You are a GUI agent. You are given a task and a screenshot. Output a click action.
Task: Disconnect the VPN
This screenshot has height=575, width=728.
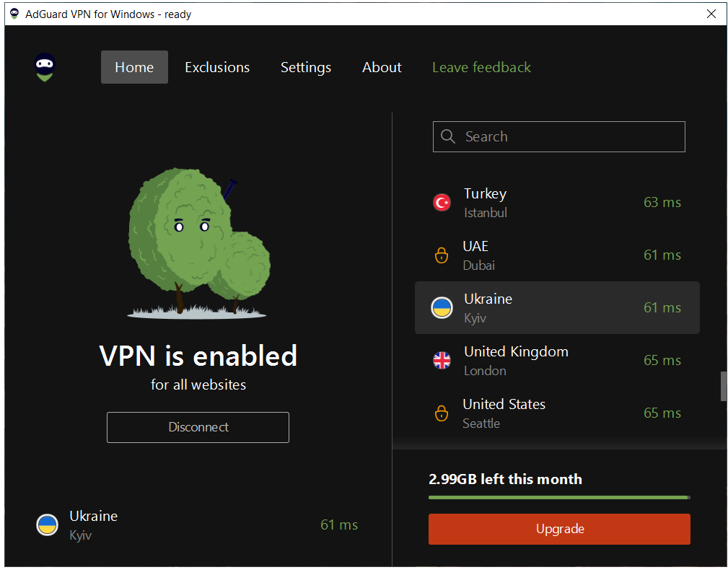click(x=198, y=427)
